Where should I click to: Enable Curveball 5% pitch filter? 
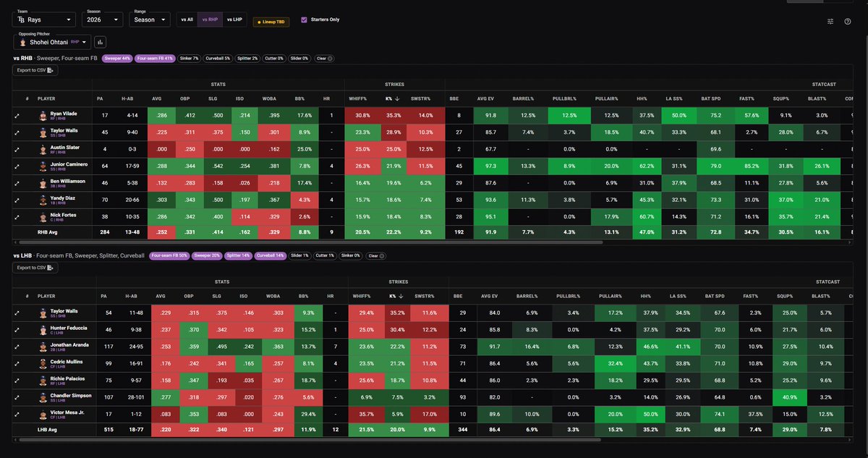coord(218,58)
